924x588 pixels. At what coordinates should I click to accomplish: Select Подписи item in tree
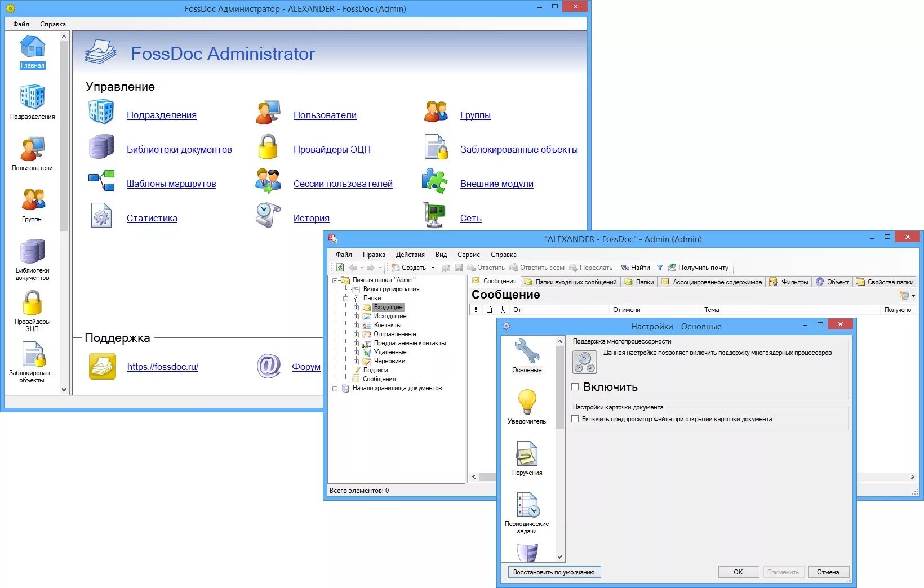pos(375,371)
